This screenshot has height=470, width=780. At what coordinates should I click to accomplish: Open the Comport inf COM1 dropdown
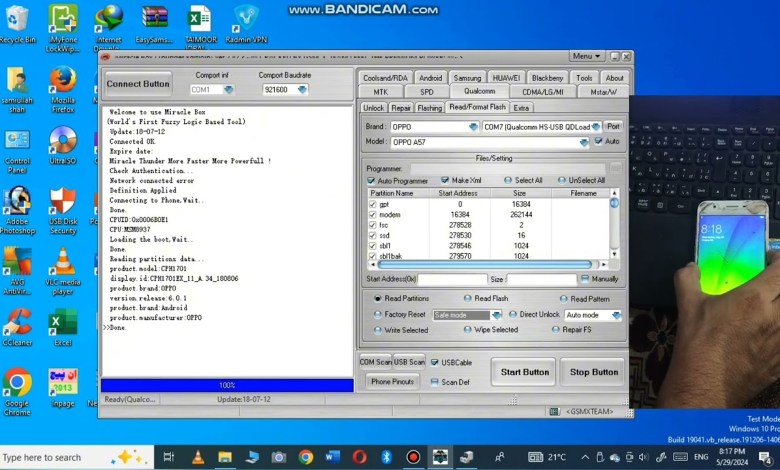(x=228, y=90)
